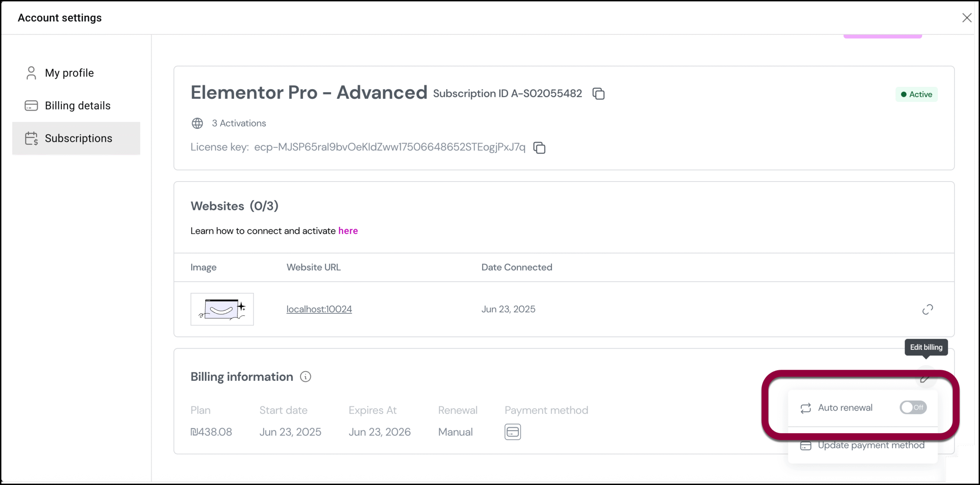Click the globe icon beside 3 Activations

click(197, 123)
